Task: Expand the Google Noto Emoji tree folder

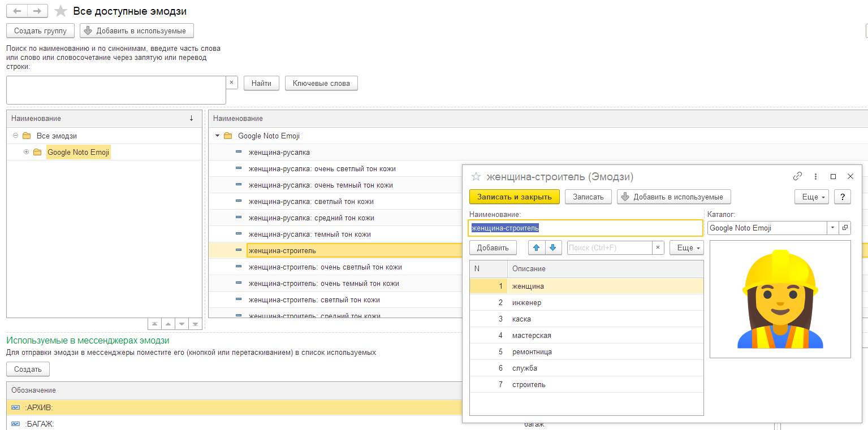Action: point(26,153)
